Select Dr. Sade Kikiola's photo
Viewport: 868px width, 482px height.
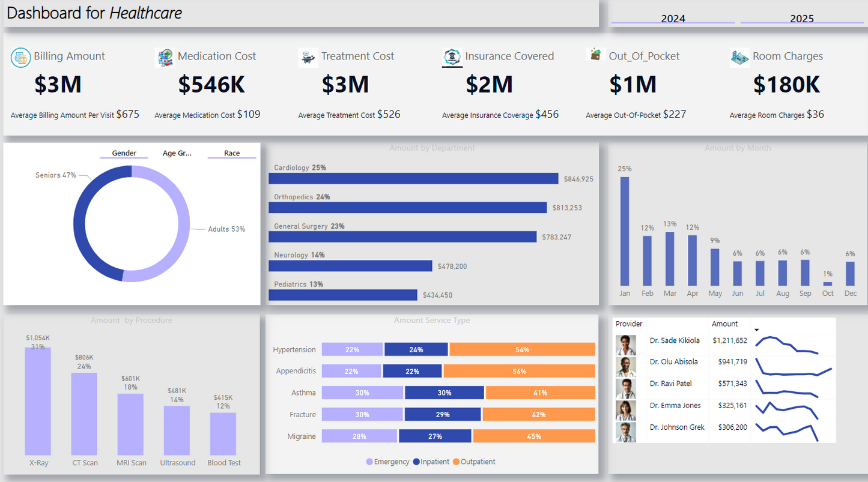coord(626,345)
